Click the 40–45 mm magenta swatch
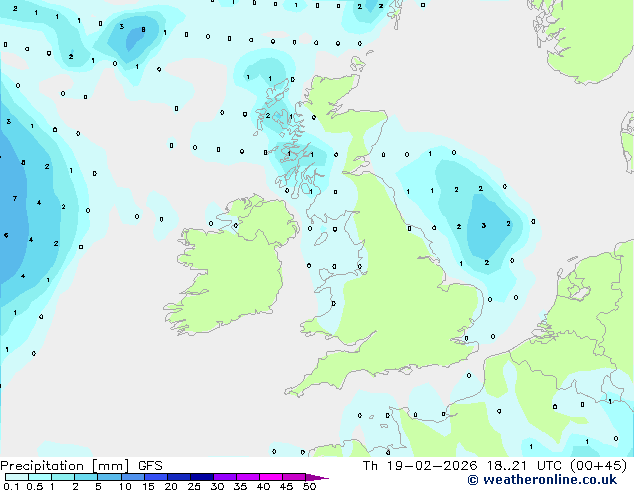The height and width of the screenshot is (490, 634). [271, 477]
